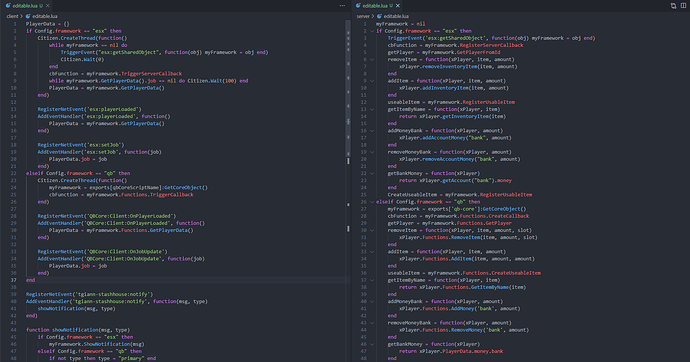
Task: Fold getBankMoney function at server line 22
Action: (372, 173)
